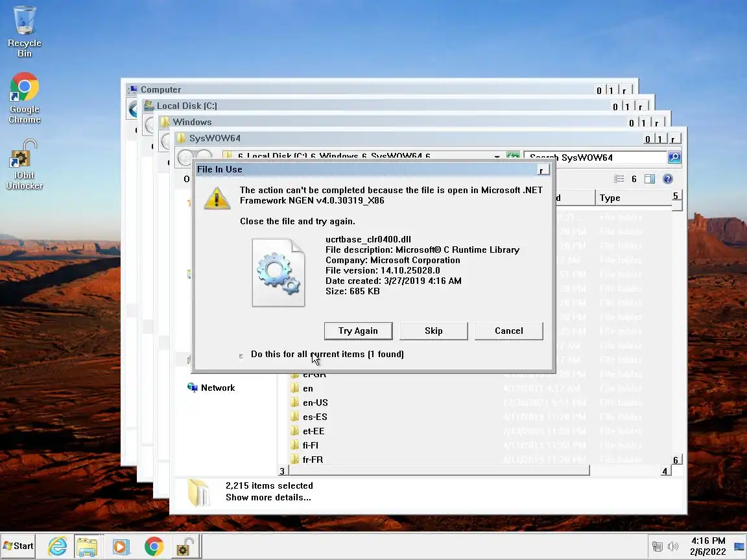Click the ucrtbase_clr0400.dll file icon with gears
The height and width of the screenshot is (560, 747).
[x=278, y=272]
